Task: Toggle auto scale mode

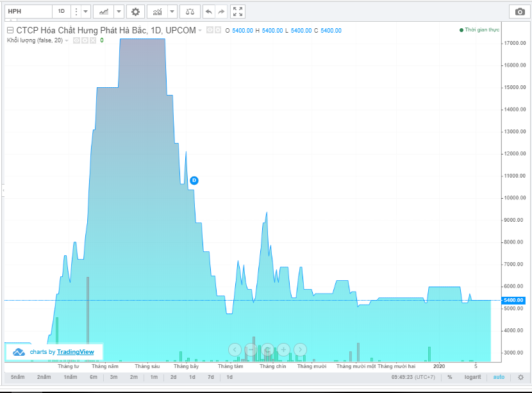Action: [499, 377]
